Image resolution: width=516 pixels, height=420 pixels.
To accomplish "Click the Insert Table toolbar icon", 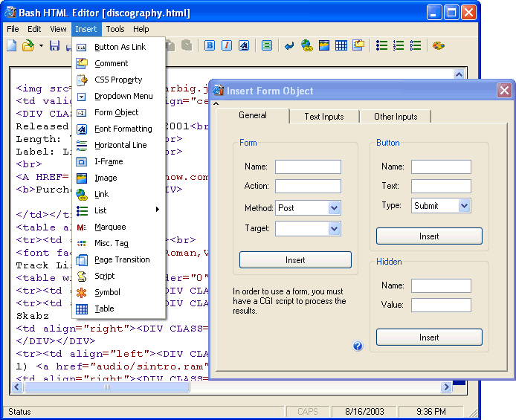I will 341,46.
